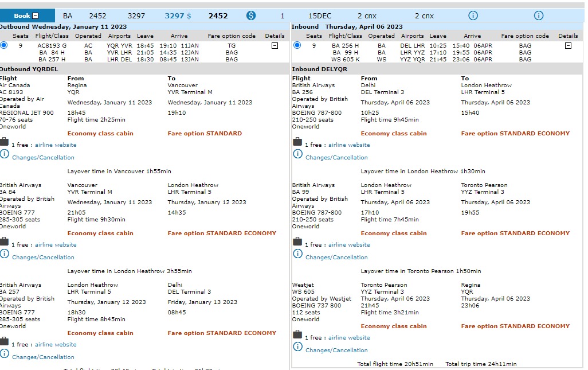The image size is (588, 370).
Task: Click the info icon under Air Canada flight
Action: (x=4, y=154)
